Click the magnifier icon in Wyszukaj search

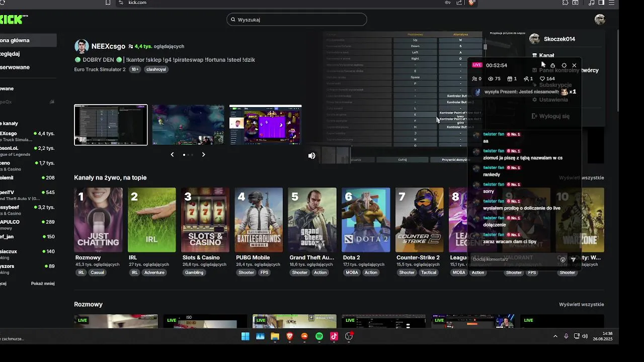tap(233, 20)
